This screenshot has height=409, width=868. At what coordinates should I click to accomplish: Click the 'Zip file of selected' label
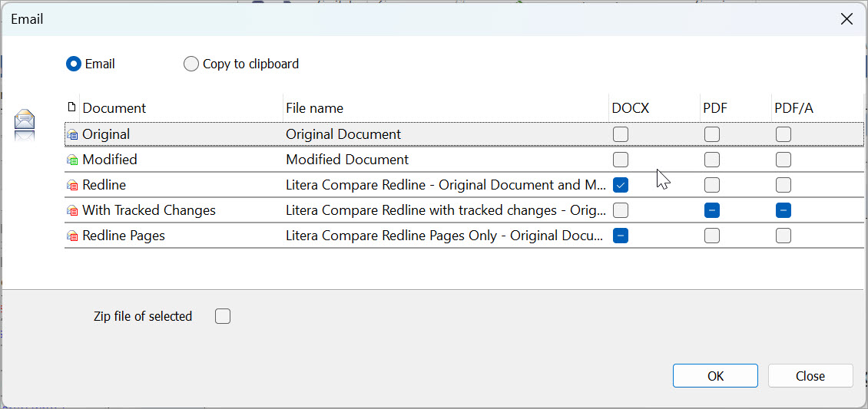point(143,317)
